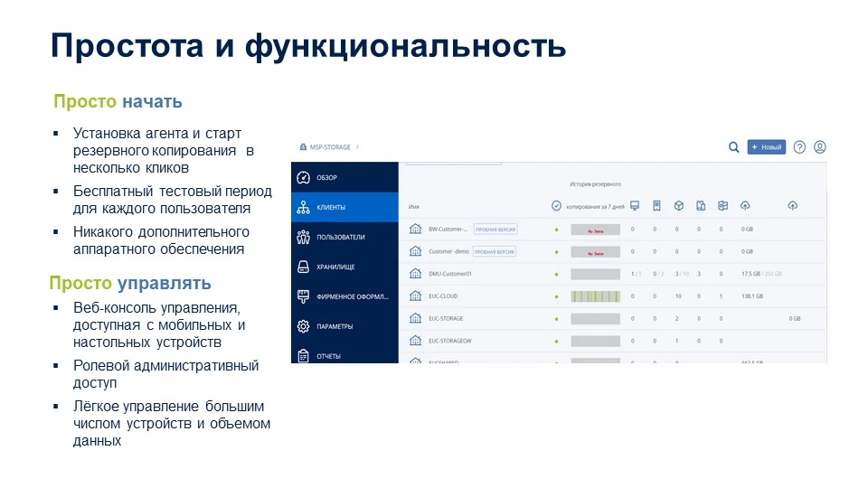Click the Хранилище disk icon in sidebar
This screenshot has width=868, height=488.
(304, 267)
